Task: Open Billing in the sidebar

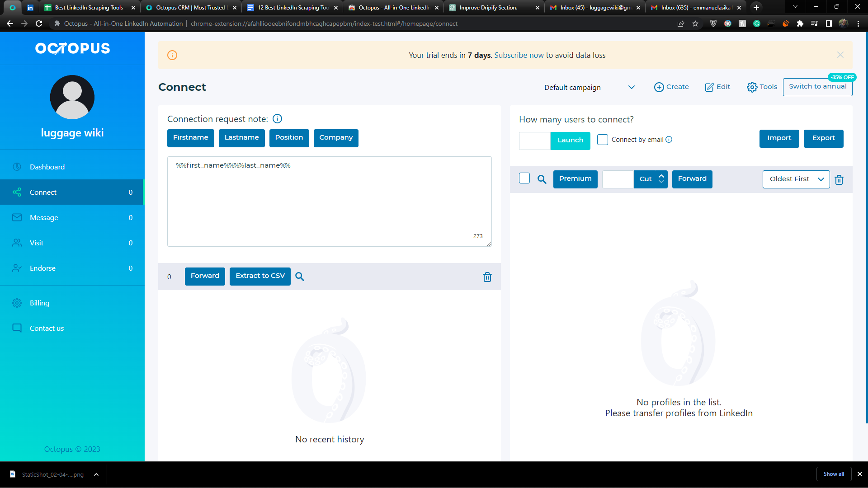Action: click(x=72, y=303)
